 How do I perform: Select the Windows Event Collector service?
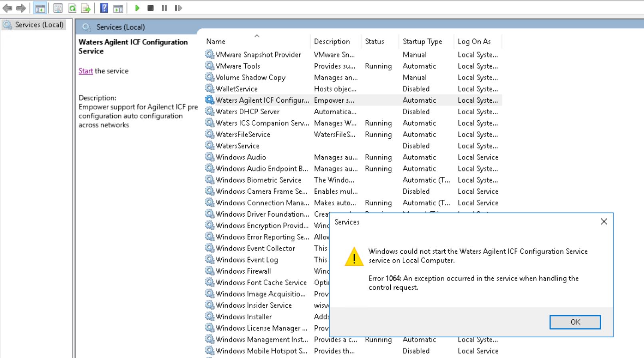[266, 248]
